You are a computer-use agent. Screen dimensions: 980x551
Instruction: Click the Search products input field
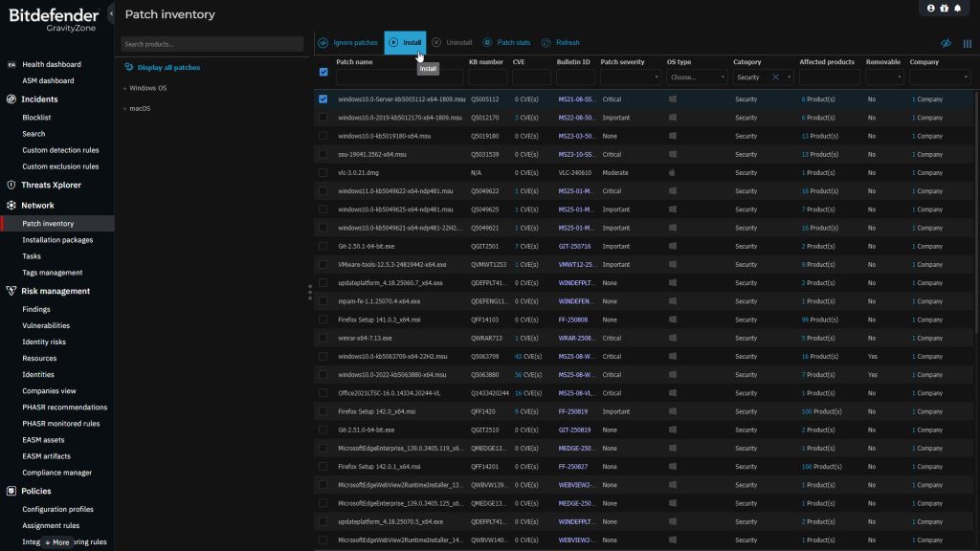(x=212, y=44)
